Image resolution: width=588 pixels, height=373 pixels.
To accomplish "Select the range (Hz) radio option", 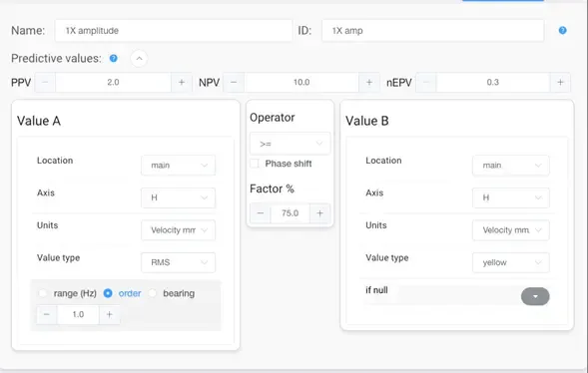I will pyautogui.click(x=43, y=293).
